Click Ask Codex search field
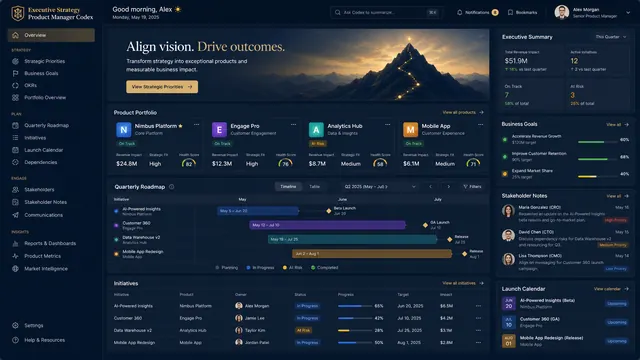The width and height of the screenshot is (640, 360). [x=385, y=12]
